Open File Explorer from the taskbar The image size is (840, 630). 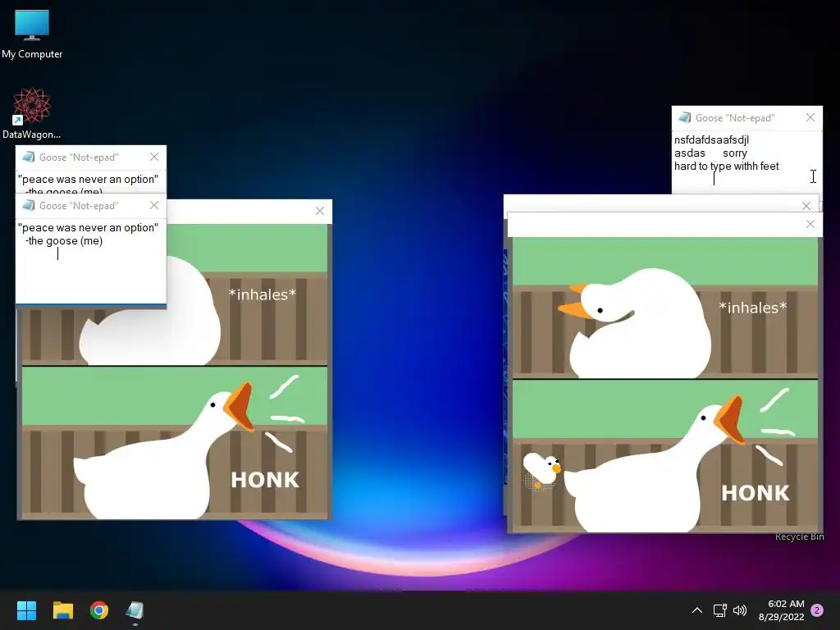point(62,610)
